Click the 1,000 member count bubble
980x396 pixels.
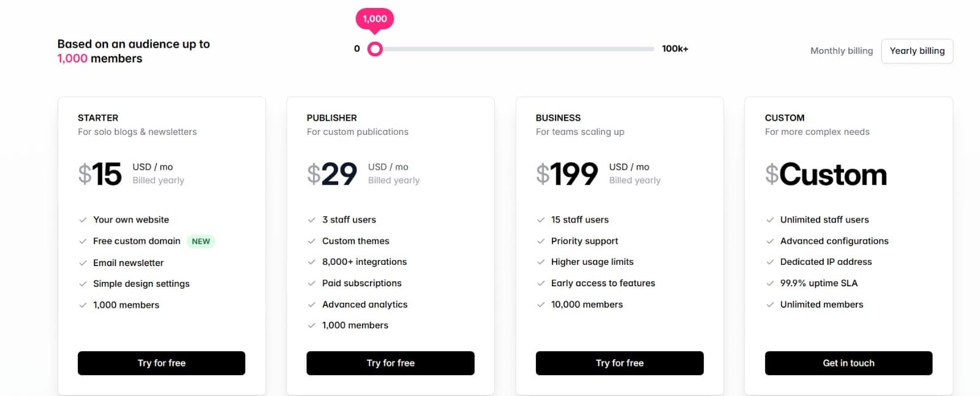374,18
